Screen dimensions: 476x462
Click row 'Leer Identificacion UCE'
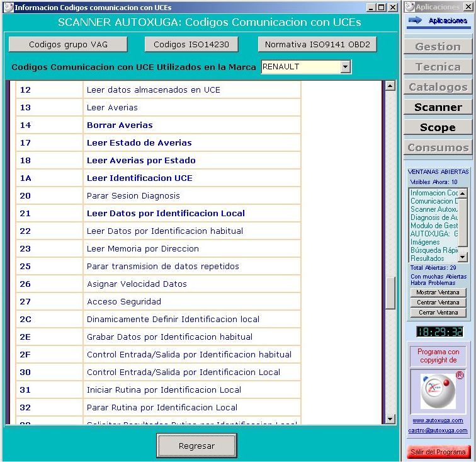point(158,178)
